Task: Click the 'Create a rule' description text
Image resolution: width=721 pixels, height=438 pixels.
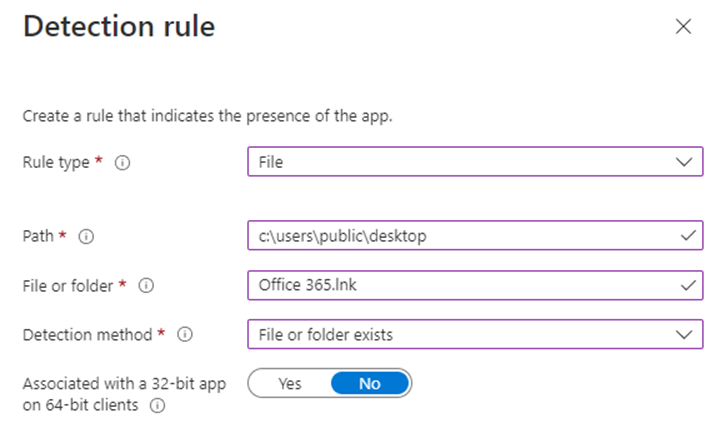Action: pyautogui.click(x=208, y=116)
